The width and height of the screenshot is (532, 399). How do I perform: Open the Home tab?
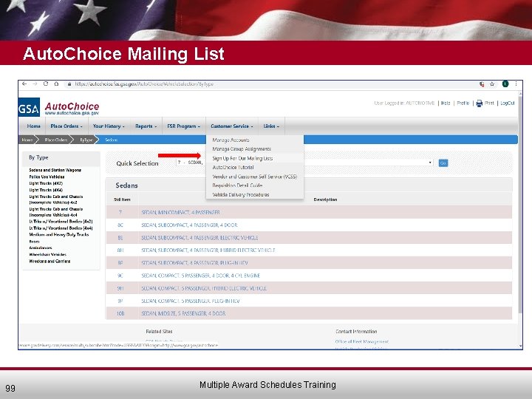(x=33, y=126)
